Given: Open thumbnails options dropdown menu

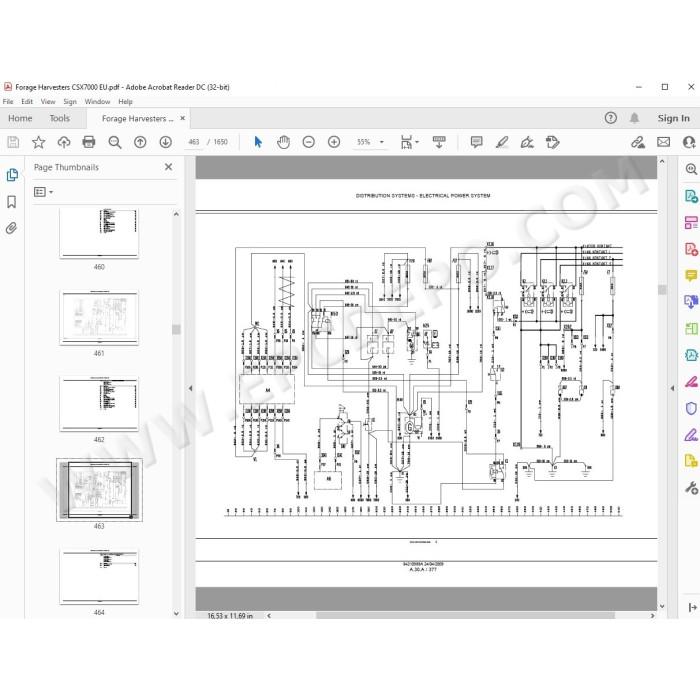Looking at the screenshot, I should (43, 192).
